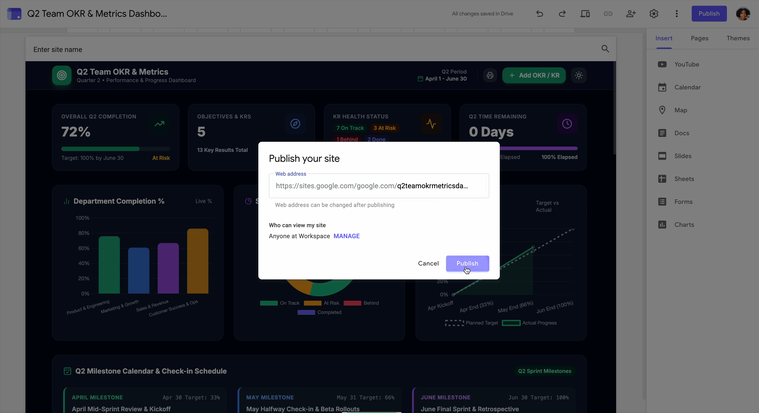Click the 'Live %' label on chart
Image resolution: width=759 pixels, height=413 pixels.
coord(203,201)
